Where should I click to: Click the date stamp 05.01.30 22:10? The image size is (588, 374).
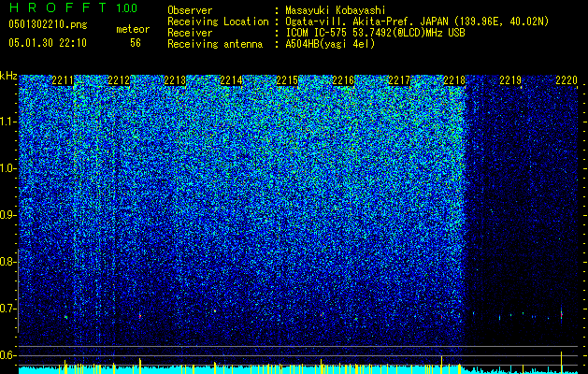tap(48, 43)
